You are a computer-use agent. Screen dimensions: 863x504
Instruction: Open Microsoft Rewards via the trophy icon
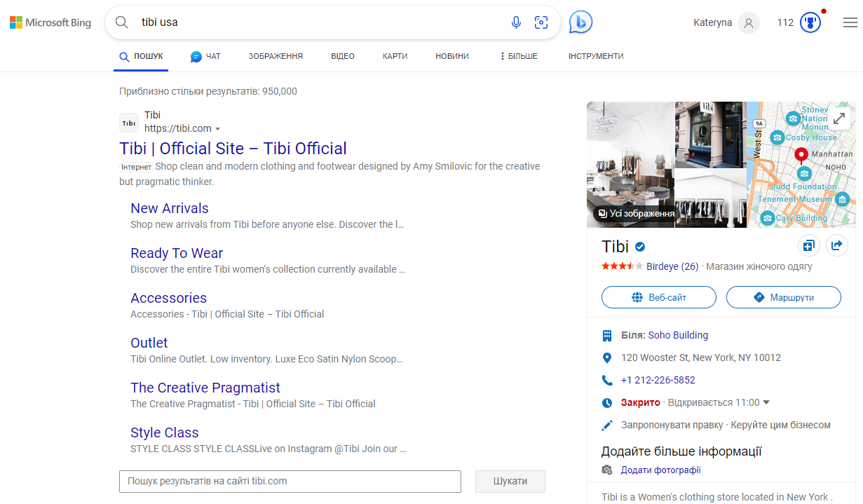[x=810, y=22]
